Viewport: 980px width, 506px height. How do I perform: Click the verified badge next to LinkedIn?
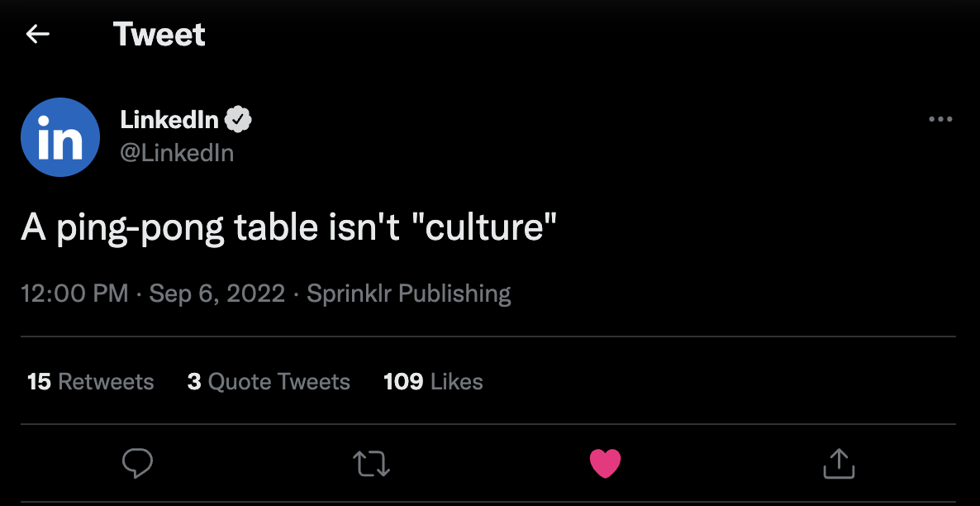239,120
